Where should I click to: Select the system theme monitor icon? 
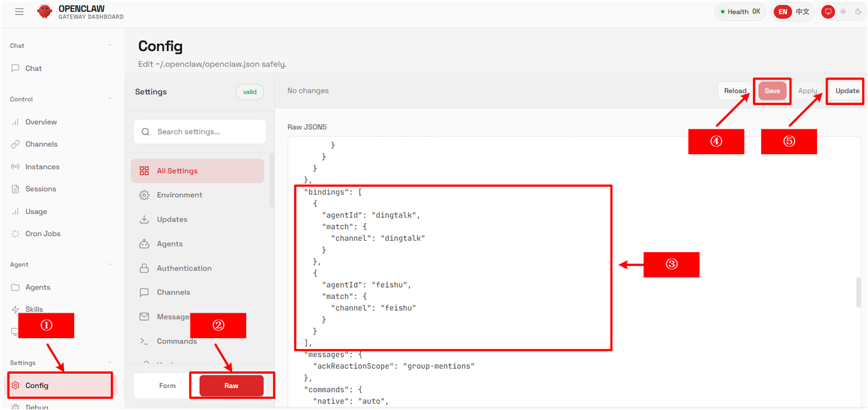[828, 12]
